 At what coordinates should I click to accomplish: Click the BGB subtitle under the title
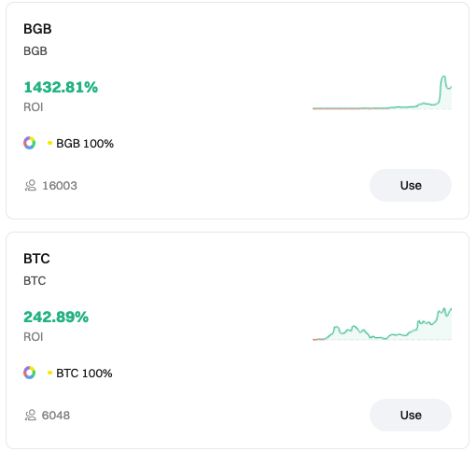35,51
